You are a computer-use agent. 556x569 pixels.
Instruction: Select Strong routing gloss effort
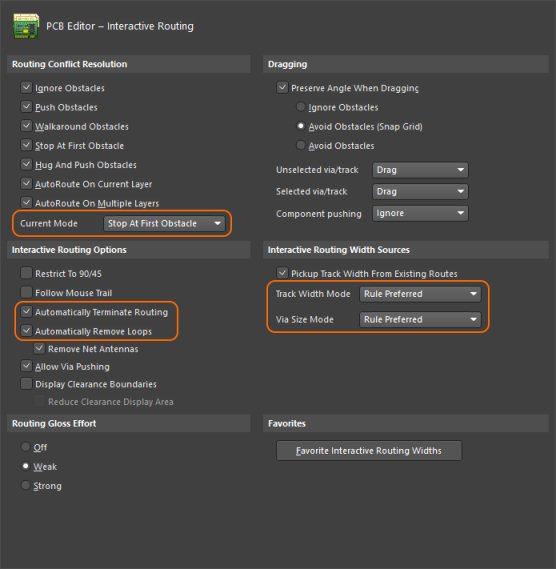pyautogui.click(x=25, y=485)
